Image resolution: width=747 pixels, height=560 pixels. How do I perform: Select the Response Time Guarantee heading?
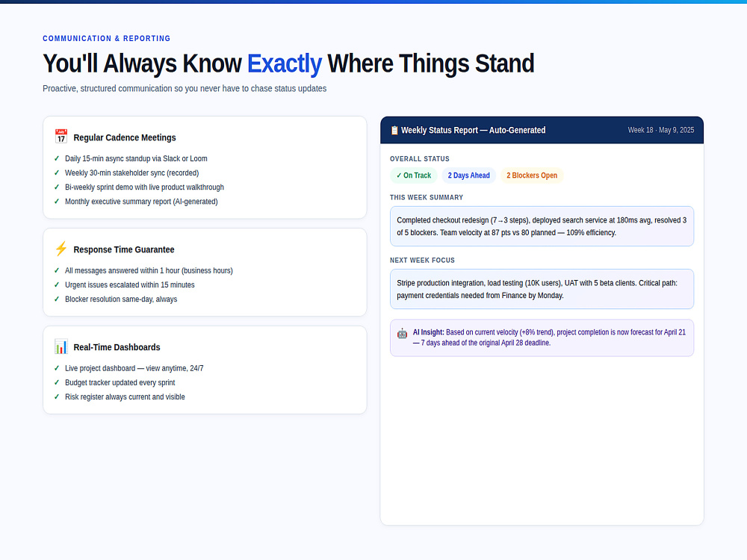coord(124,249)
